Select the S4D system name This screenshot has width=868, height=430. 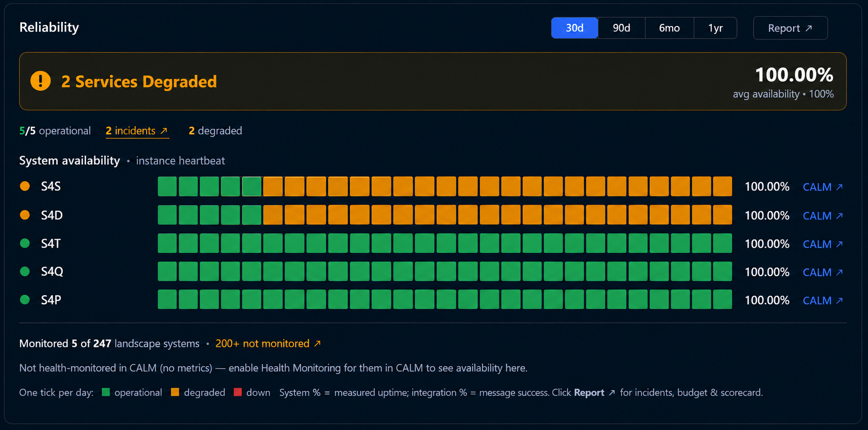click(52, 215)
